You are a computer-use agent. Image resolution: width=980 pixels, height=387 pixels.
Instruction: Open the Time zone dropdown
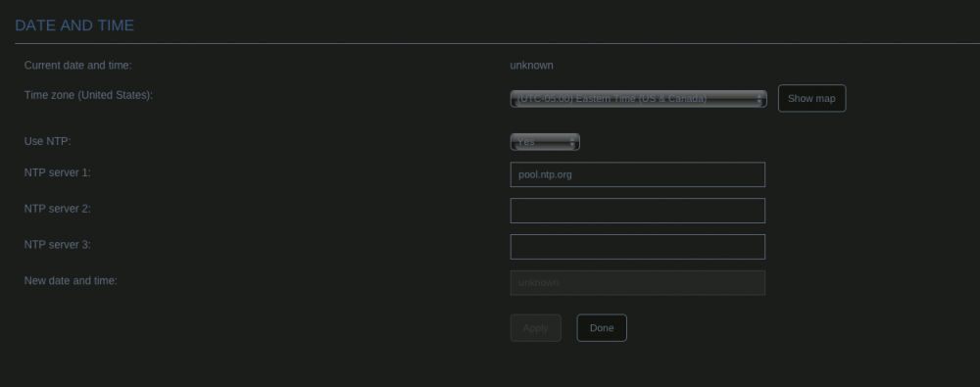(638, 99)
